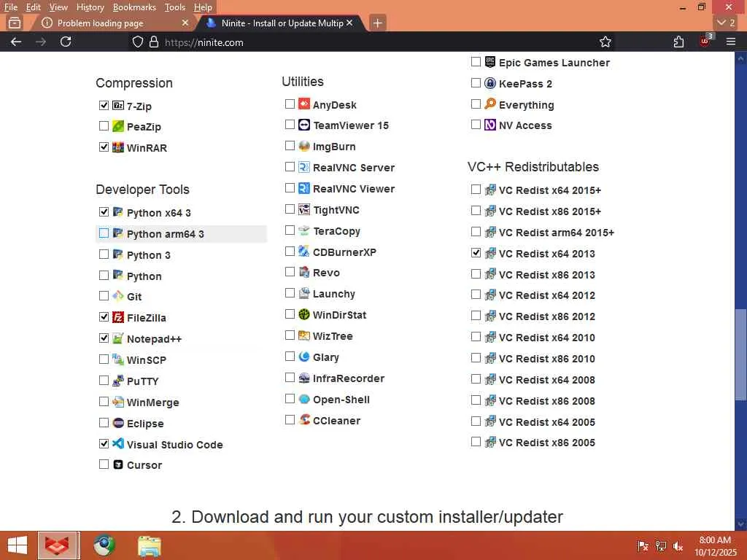Click the FileZilla red icon
Viewport: 747px width, 560px height.
point(118,317)
